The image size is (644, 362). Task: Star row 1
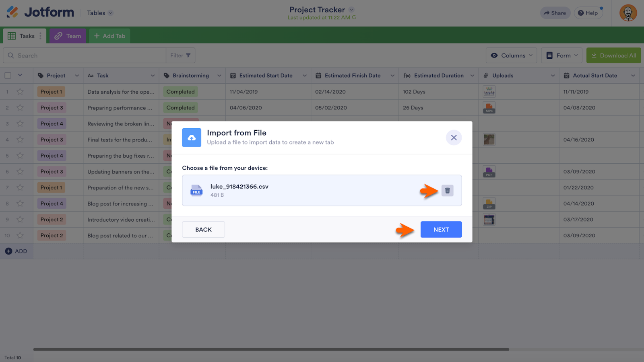[20, 92]
